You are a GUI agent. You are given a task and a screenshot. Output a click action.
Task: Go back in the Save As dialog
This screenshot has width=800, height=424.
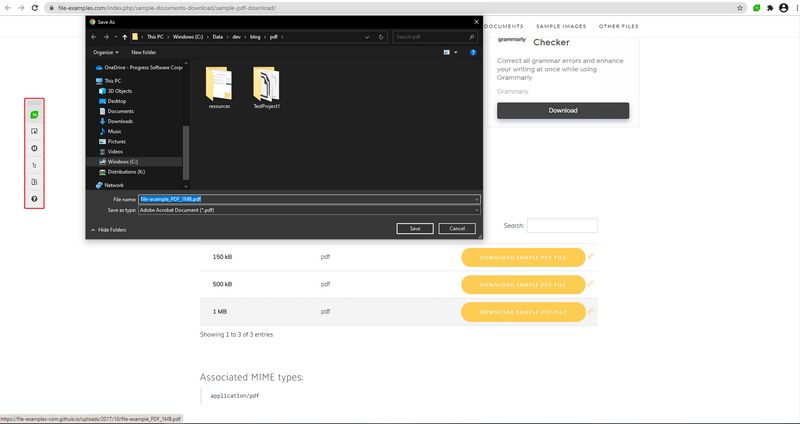pyautogui.click(x=93, y=37)
